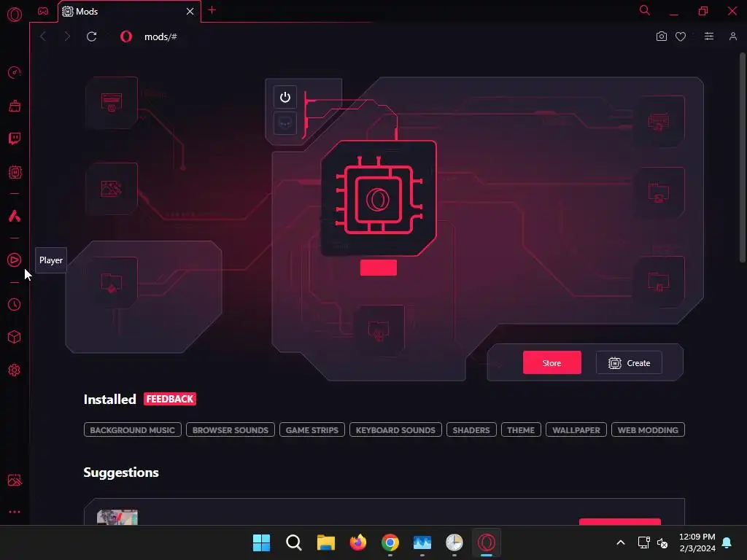
Task: Switch to Chrome in the taskbar
Action: coord(390,542)
